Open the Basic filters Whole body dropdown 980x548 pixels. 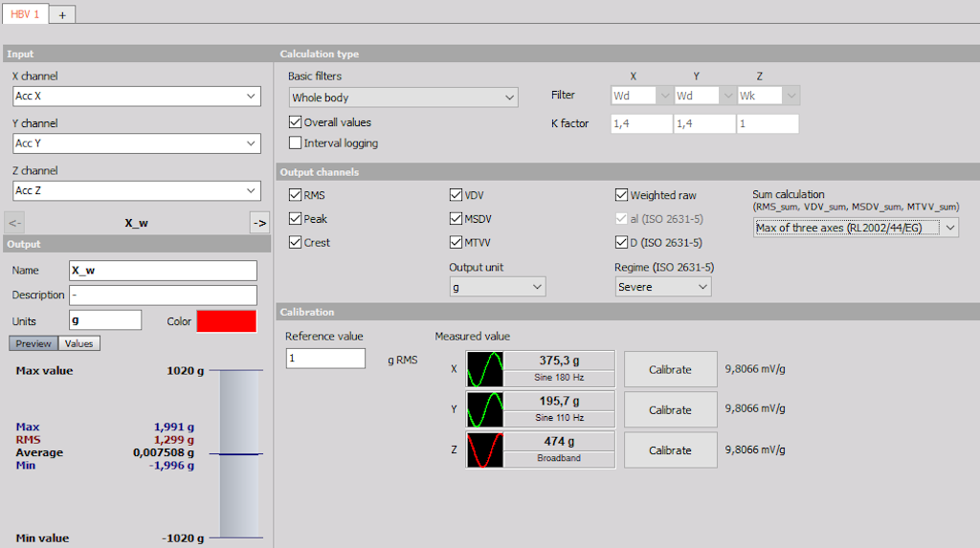[x=404, y=98]
